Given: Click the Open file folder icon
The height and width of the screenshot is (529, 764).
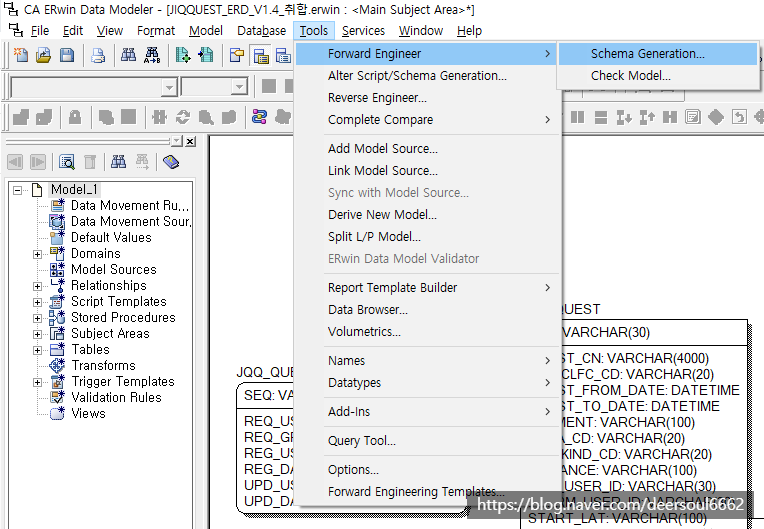Looking at the screenshot, I should (44, 55).
